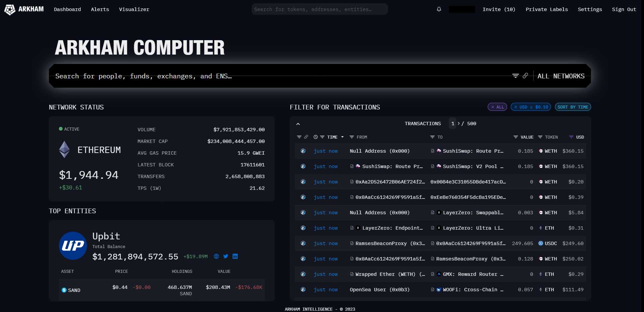Image resolution: width=644 pixels, height=312 pixels.
Task: Toggle the TIME sort direction arrow
Action: pyautogui.click(x=342, y=137)
